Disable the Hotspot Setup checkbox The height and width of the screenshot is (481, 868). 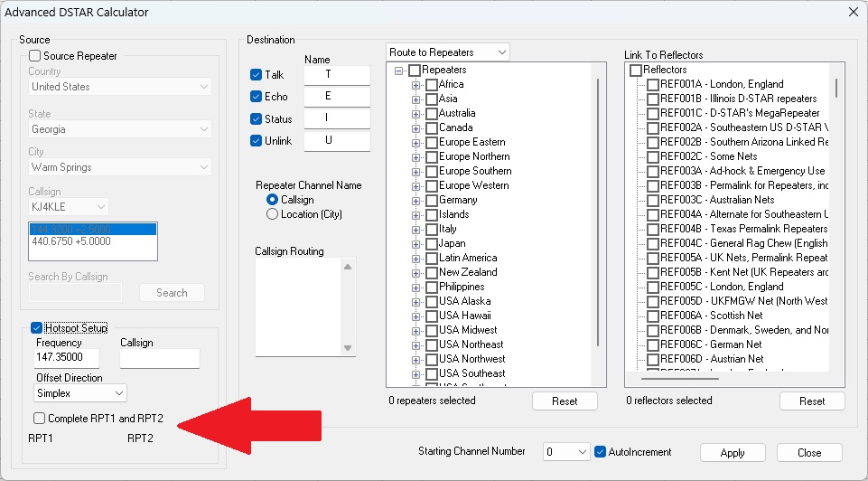pos(36,328)
